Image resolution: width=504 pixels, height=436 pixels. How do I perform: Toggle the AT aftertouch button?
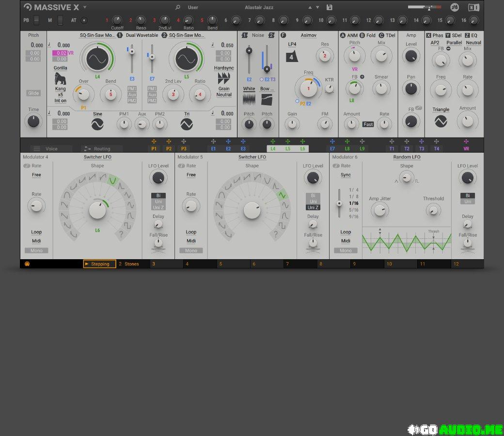[x=84, y=20]
